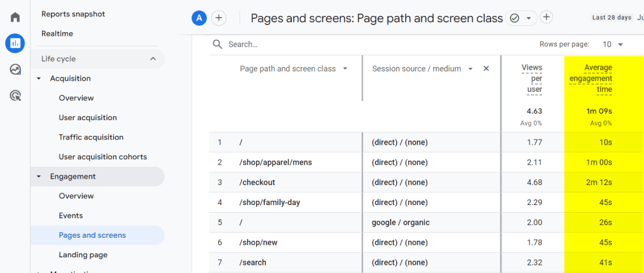
Task: Click the 2.00 views per user value
Action: (535, 223)
